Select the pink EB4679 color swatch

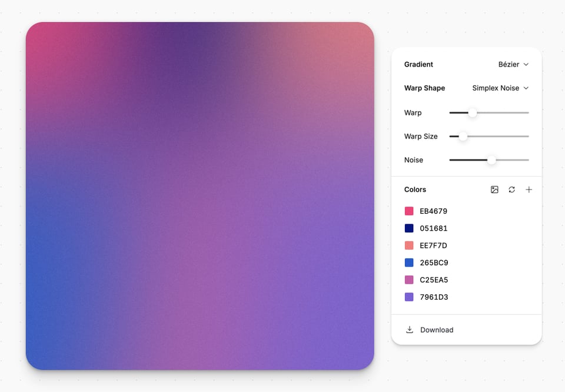[x=409, y=211]
